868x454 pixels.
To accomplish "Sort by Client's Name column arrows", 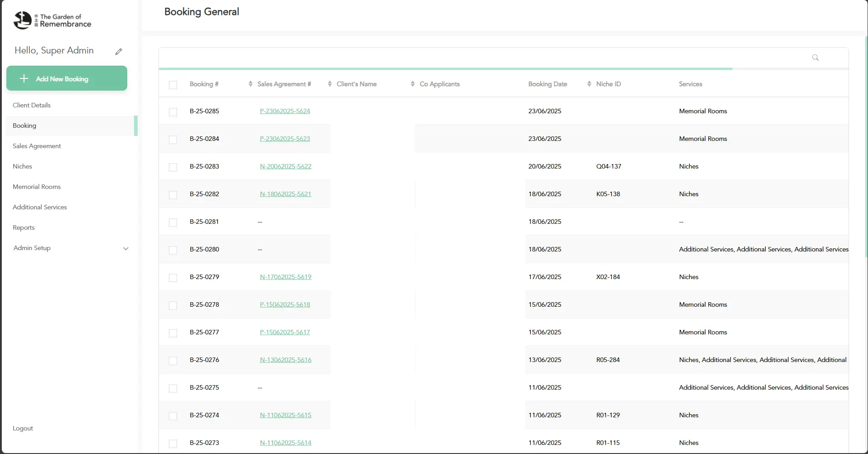I will pyautogui.click(x=412, y=84).
